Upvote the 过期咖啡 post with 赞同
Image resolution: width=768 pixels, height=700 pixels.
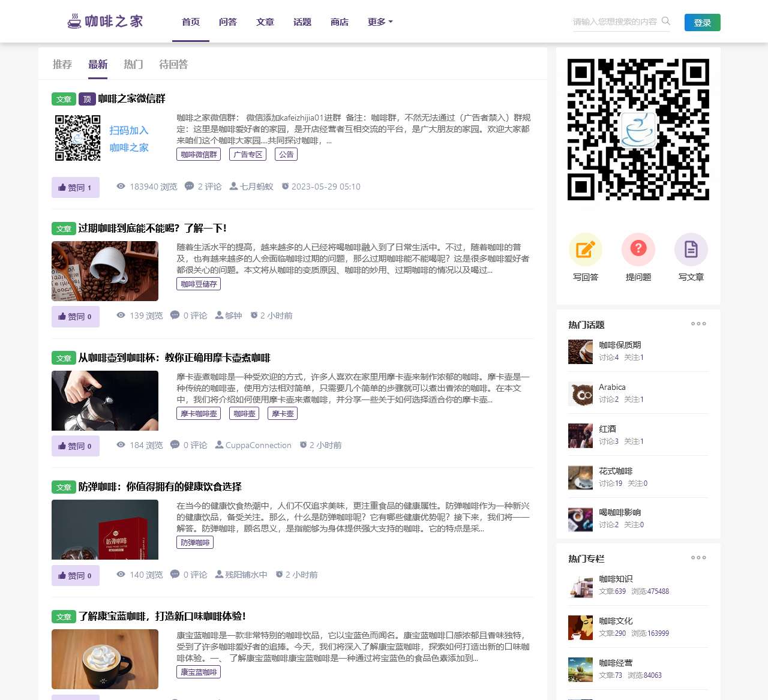(76, 317)
